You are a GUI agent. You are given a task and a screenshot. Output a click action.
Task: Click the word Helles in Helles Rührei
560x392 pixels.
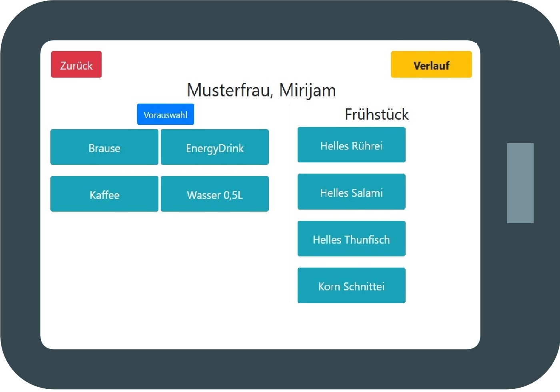pyautogui.click(x=334, y=146)
